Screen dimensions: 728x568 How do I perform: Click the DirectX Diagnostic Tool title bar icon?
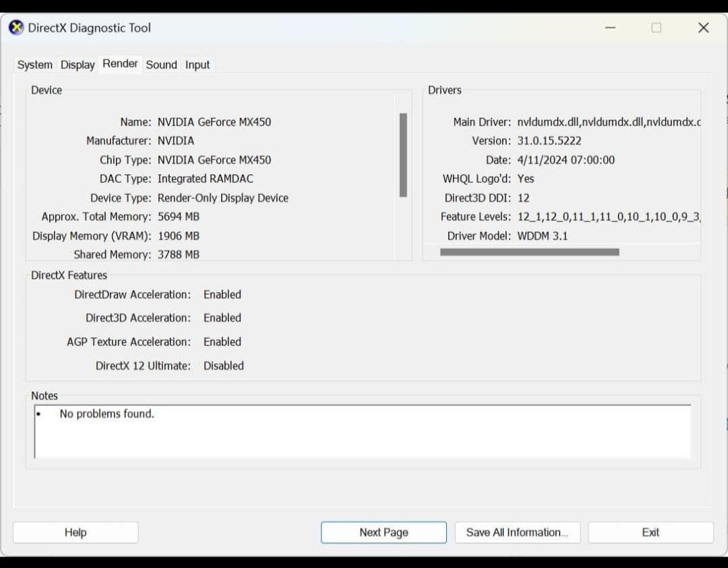pyautogui.click(x=15, y=28)
